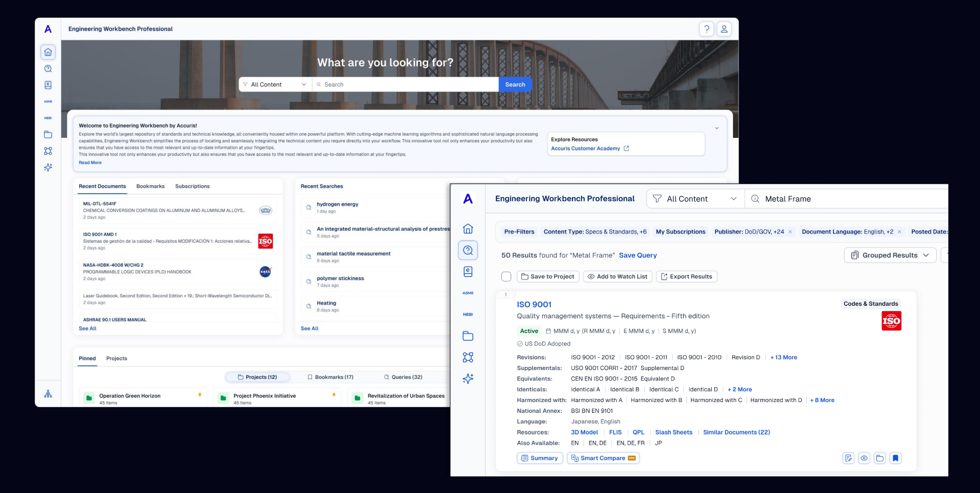This screenshot has width=980, height=493.
Task: Unpin Operation Green Horizon project card
Action: click(200, 395)
